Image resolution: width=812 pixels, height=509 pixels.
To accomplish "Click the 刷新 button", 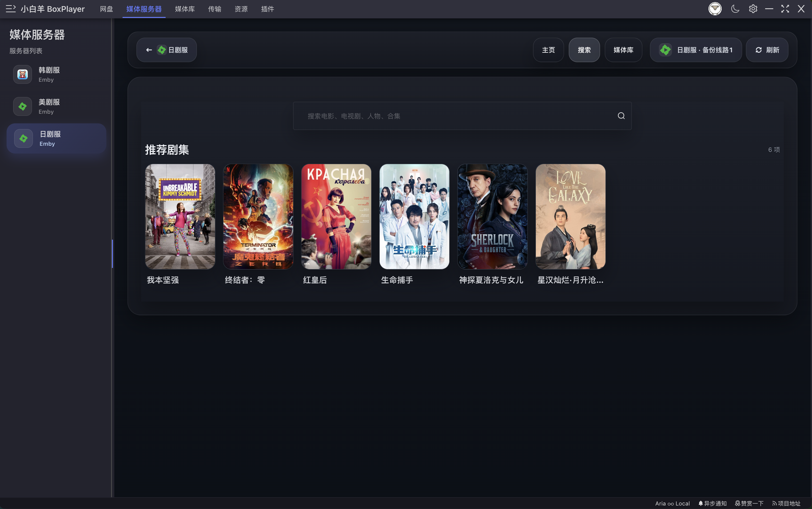I will [767, 50].
